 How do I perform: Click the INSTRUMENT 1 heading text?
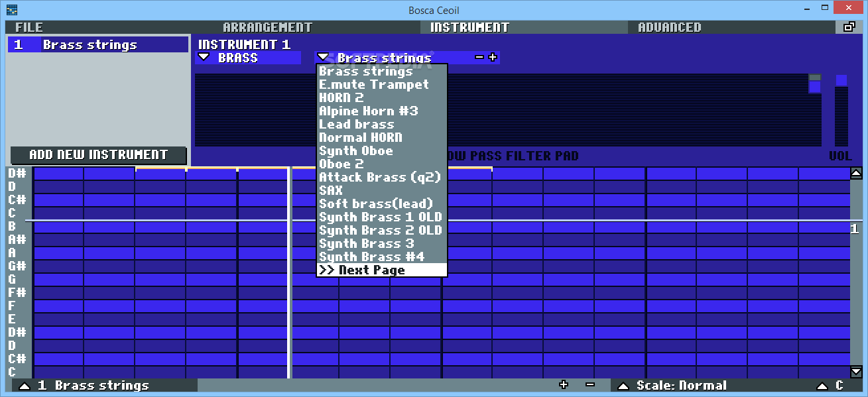coord(244,44)
